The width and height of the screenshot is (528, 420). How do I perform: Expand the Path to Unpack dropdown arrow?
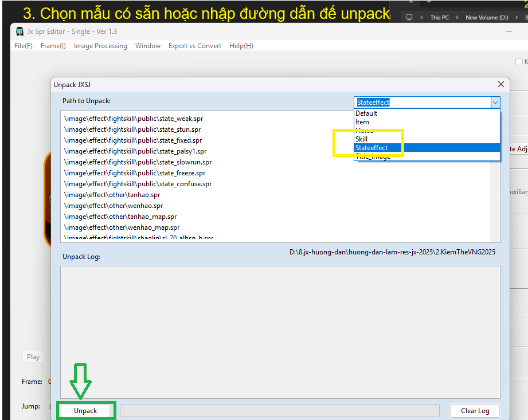click(x=495, y=103)
